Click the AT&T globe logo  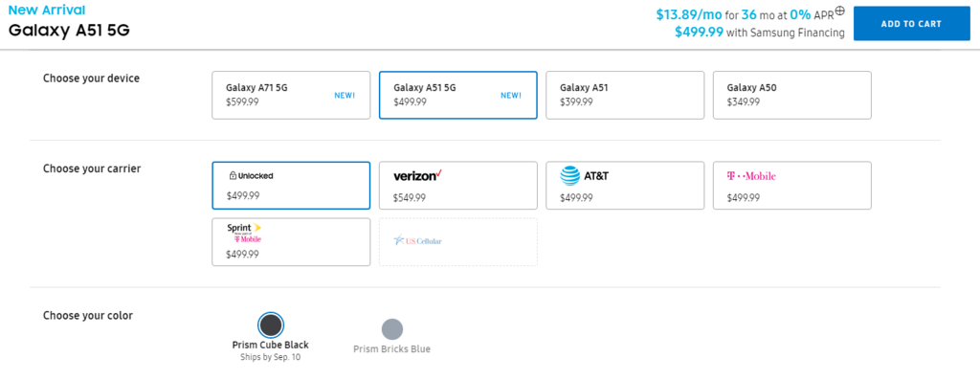pos(570,176)
